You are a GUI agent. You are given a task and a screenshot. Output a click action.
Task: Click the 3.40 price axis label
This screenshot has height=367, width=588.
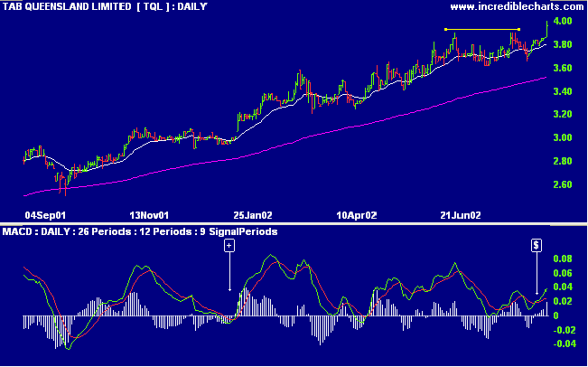pos(563,91)
